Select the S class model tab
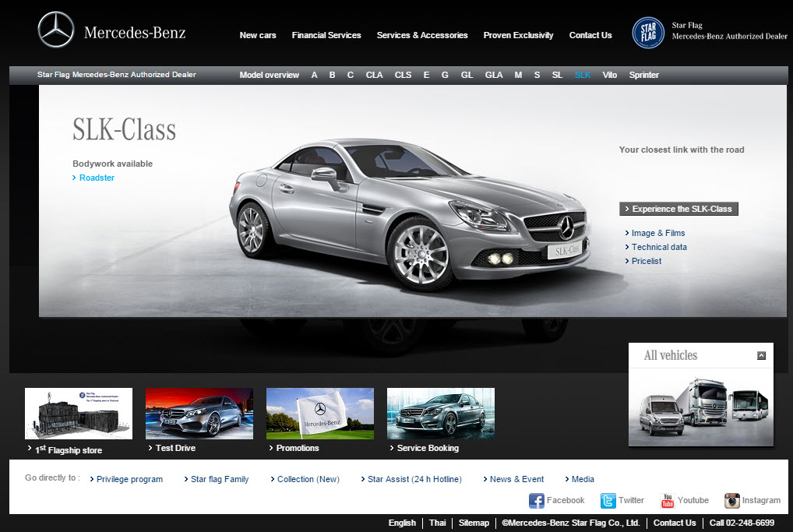 (537, 75)
